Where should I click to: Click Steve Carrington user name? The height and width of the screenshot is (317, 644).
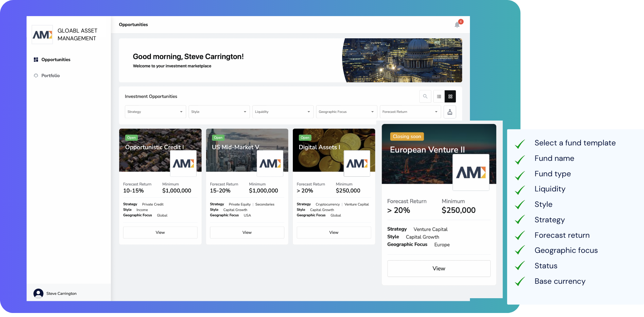[x=61, y=293]
